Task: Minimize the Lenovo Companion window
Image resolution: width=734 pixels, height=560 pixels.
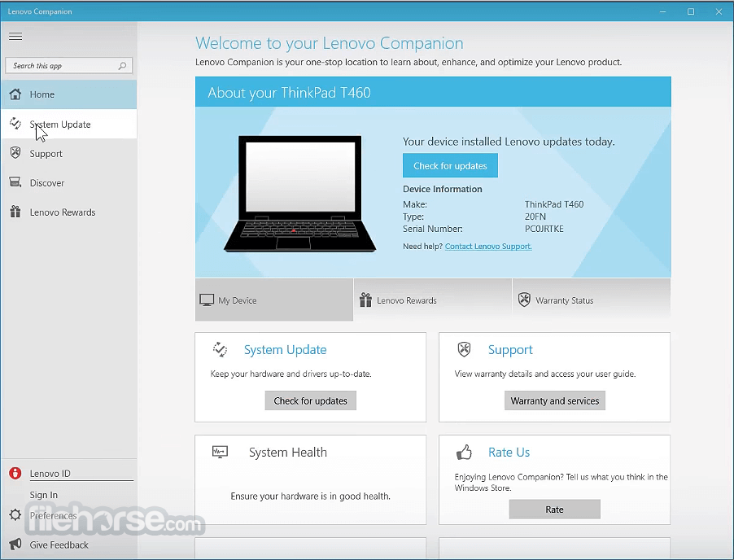Action: pos(663,11)
